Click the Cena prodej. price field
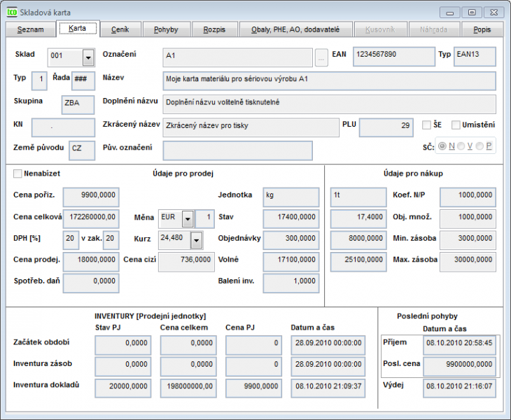 coord(90,261)
